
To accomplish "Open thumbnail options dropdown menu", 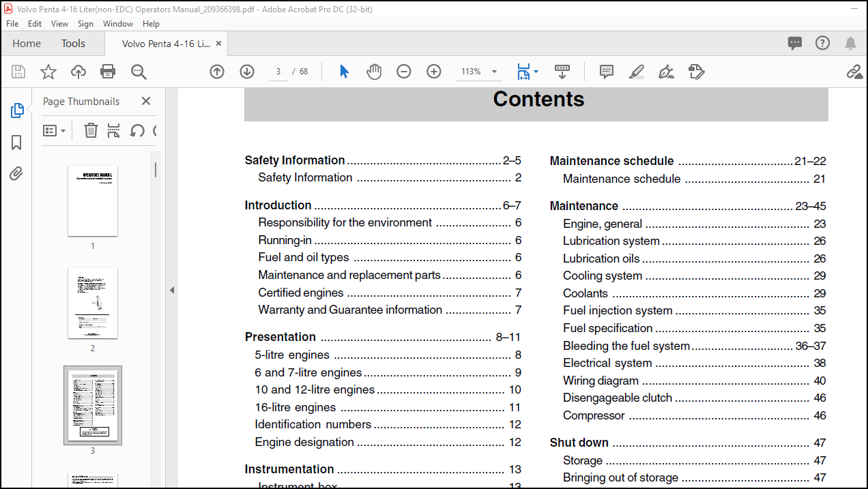I will pyautogui.click(x=55, y=130).
